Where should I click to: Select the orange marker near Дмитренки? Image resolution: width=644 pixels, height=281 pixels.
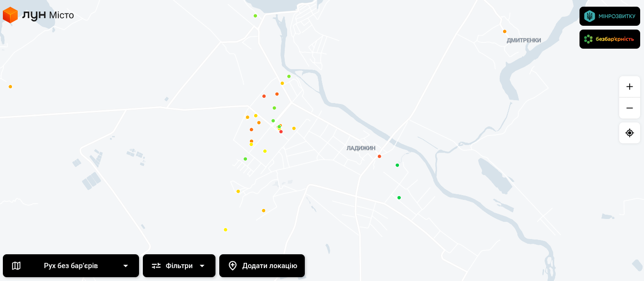coord(504,31)
